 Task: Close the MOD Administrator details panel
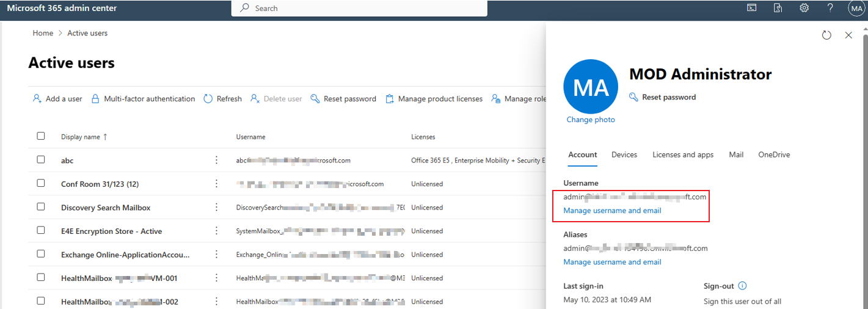[x=848, y=35]
